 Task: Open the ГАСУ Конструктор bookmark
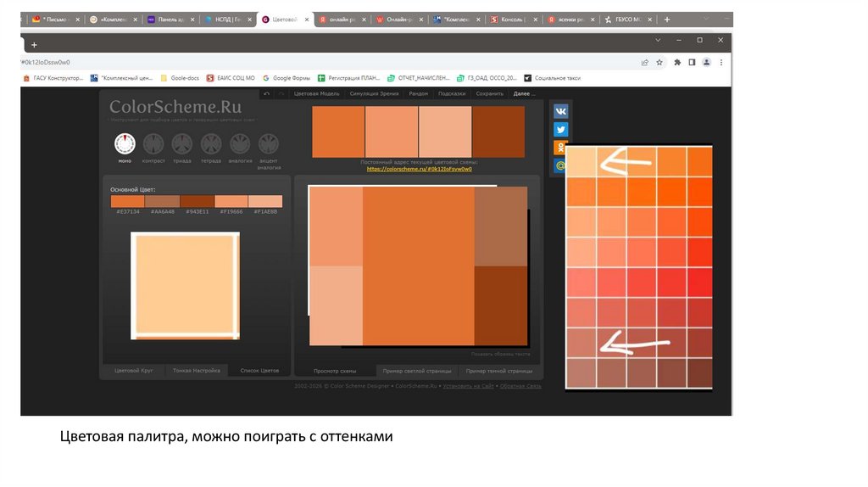(x=53, y=78)
